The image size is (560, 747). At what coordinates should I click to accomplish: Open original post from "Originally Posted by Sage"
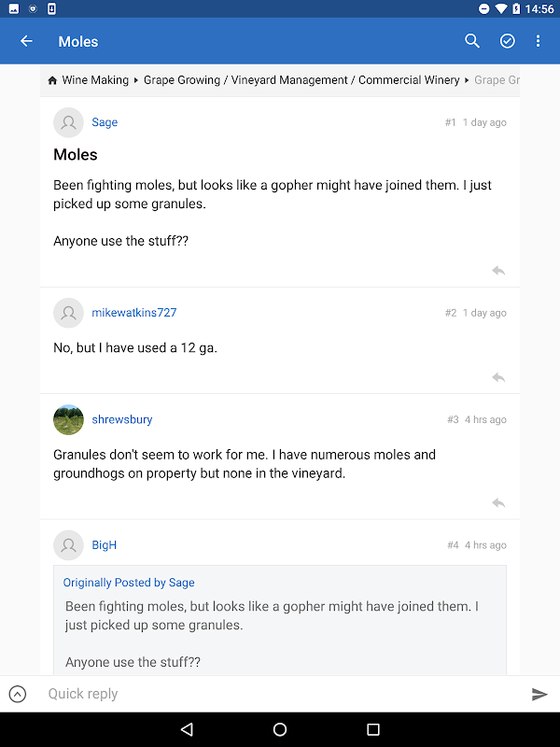(x=129, y=583)
